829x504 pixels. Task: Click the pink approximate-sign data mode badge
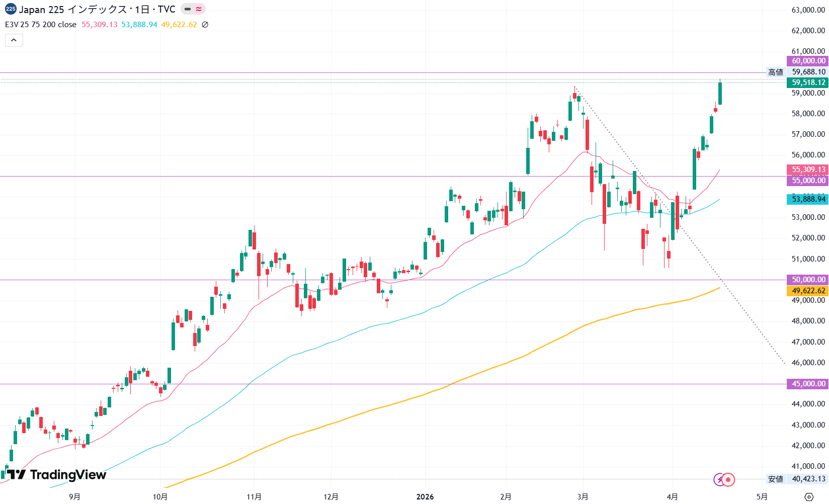click(x=199, y=9)
